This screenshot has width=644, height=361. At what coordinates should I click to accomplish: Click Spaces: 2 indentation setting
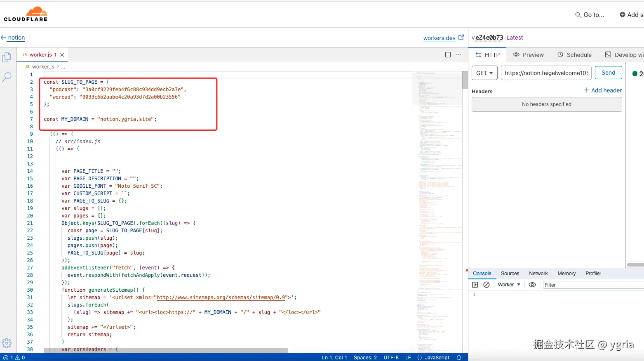tap(365, 358)
